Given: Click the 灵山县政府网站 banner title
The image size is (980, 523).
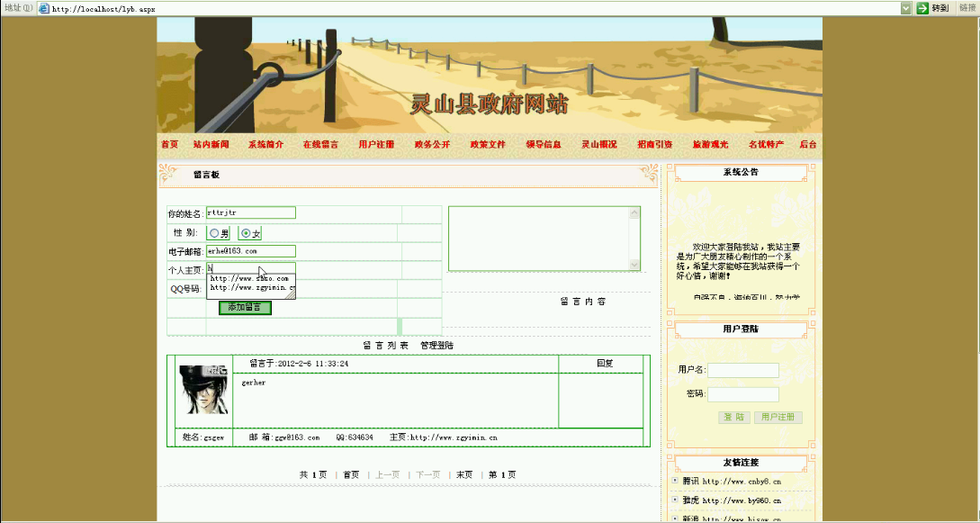Looking at the screenshot, I should pos(490,104).
